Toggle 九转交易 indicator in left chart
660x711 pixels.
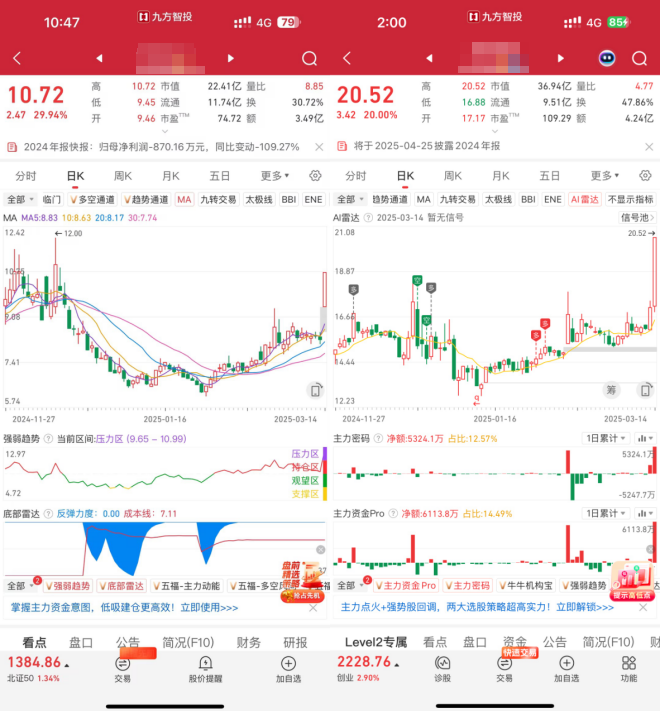pos(218,200)
